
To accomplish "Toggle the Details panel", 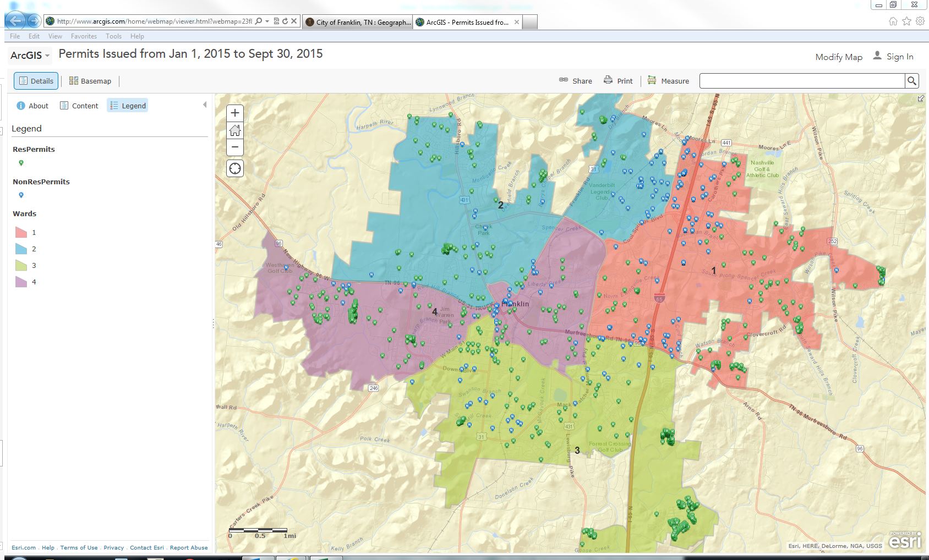I will click(x=36, y=81).
